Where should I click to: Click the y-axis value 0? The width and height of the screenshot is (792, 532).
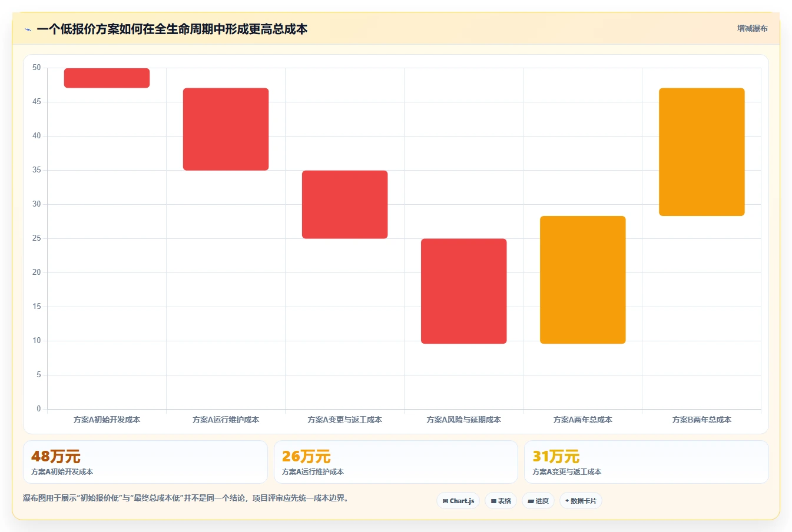coord(39,408)
